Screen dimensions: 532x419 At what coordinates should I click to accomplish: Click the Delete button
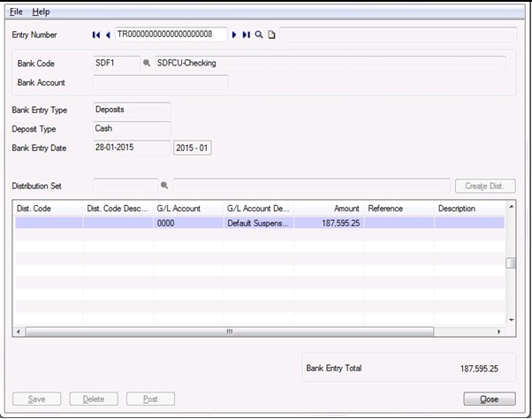(x=94, y=399)
